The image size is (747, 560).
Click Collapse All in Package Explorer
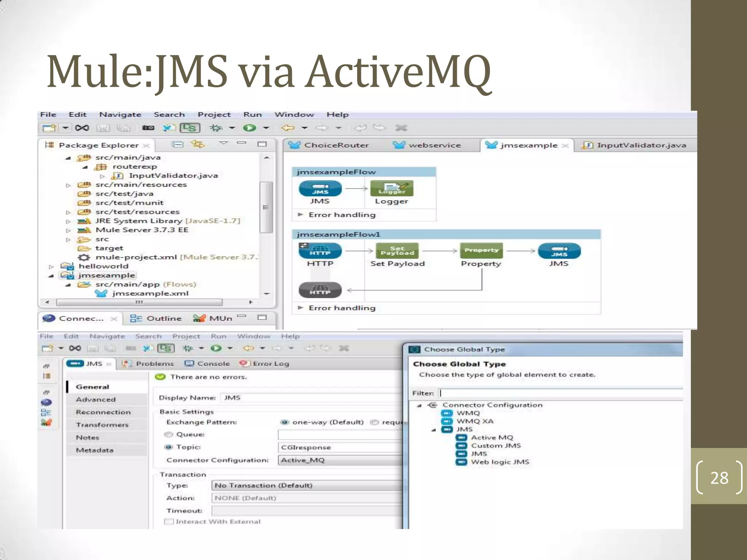(177, 144)
